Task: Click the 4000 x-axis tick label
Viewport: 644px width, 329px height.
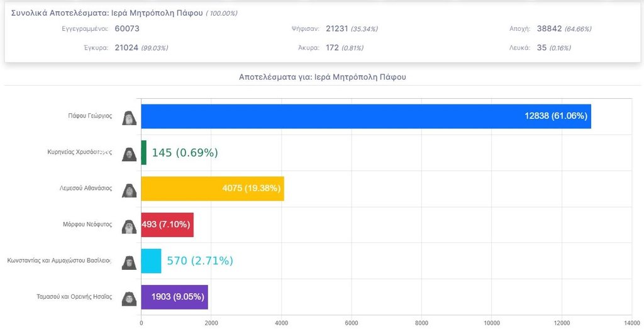Action: tap(281, 323)
